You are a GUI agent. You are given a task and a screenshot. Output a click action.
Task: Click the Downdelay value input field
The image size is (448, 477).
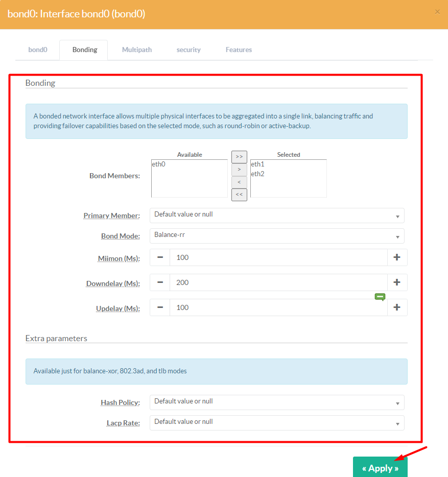pyautogui.click(x=278, y=282)
